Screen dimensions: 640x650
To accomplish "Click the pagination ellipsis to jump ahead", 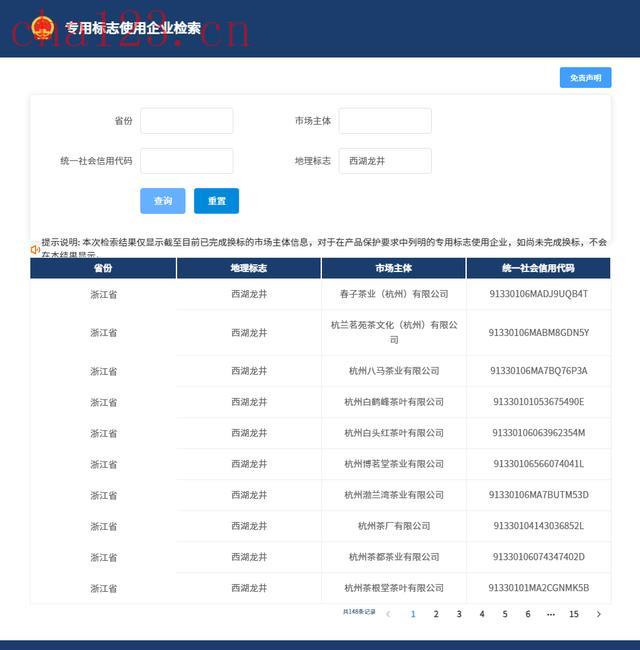I will (551, 614).
